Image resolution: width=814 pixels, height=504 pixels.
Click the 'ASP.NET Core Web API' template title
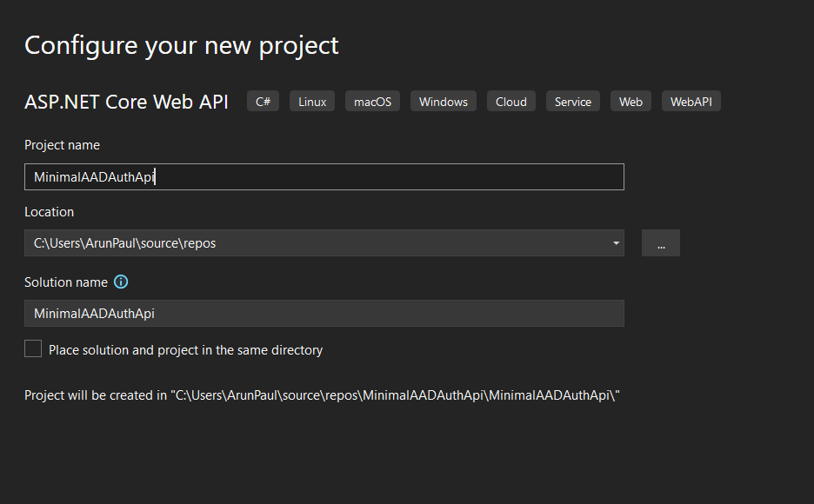(x=126, y=102)
